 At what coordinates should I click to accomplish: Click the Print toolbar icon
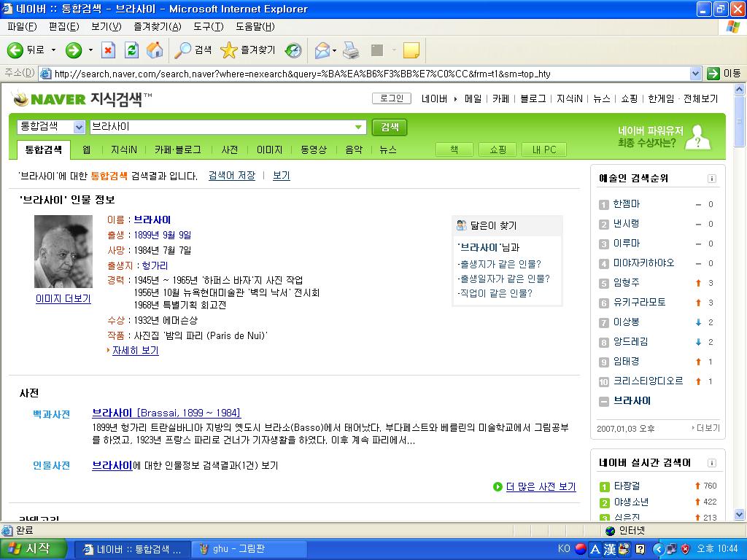pyautogui.click(x=351, y=50)
